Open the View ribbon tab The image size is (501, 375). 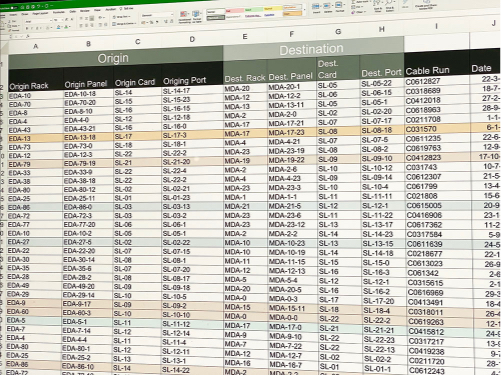click(97, 10)
